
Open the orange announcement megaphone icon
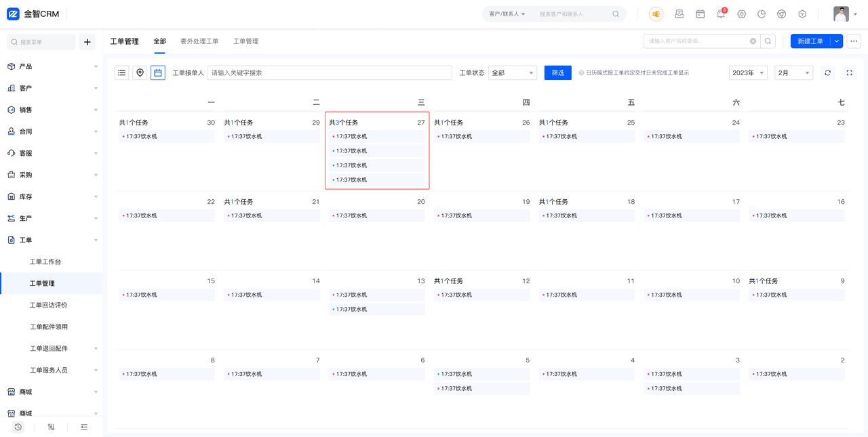point(656,14)
